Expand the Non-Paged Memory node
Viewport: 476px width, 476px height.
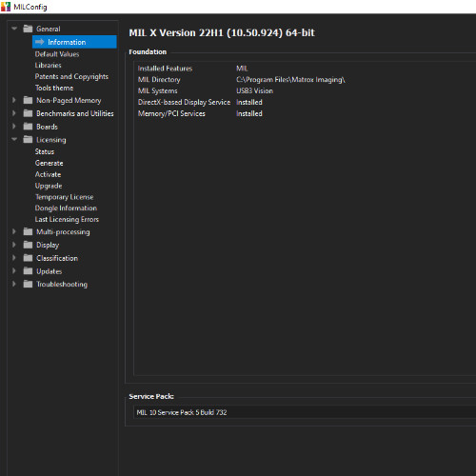coord(14,100)
